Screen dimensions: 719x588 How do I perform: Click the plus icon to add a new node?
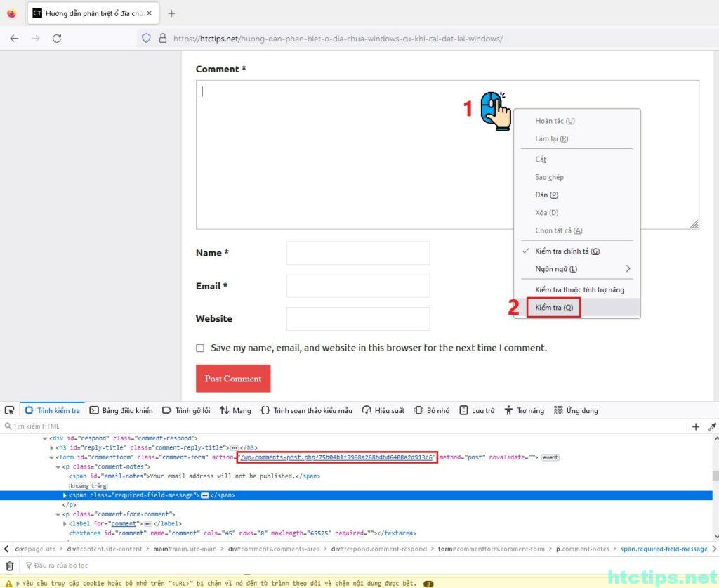tap(696, 426)
